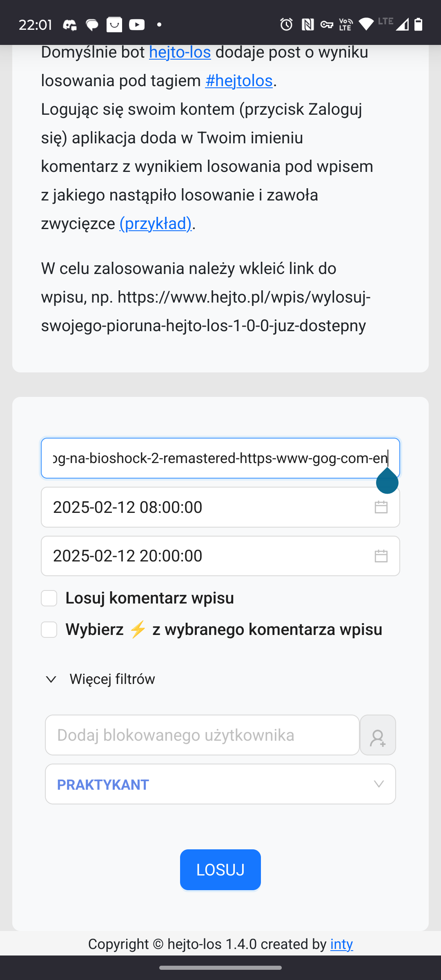
Task: Open calendar icon for end date 20:00:00
Action: coord(381,556)
